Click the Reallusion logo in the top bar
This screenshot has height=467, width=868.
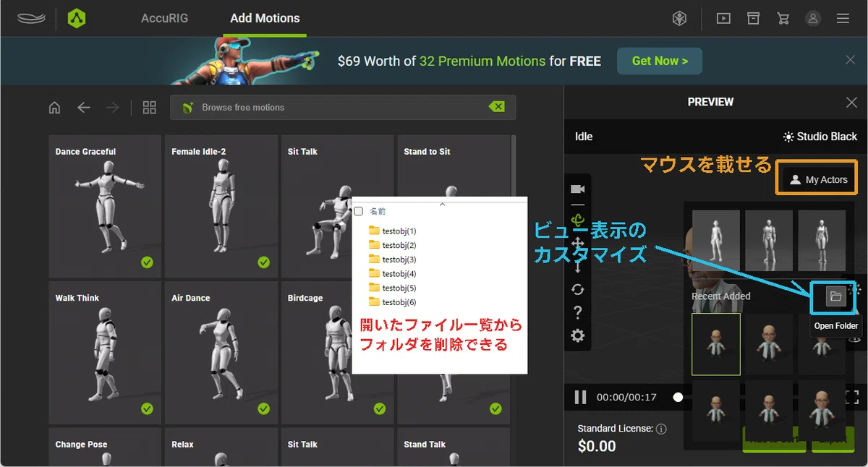(x=31, y=18)
